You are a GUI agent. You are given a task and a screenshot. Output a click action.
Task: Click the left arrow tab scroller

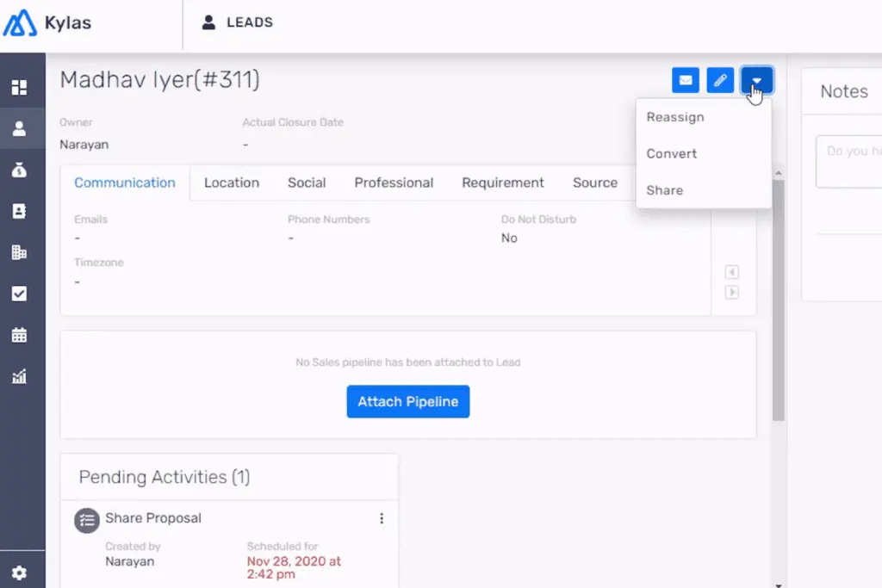(x=732, y=272)
